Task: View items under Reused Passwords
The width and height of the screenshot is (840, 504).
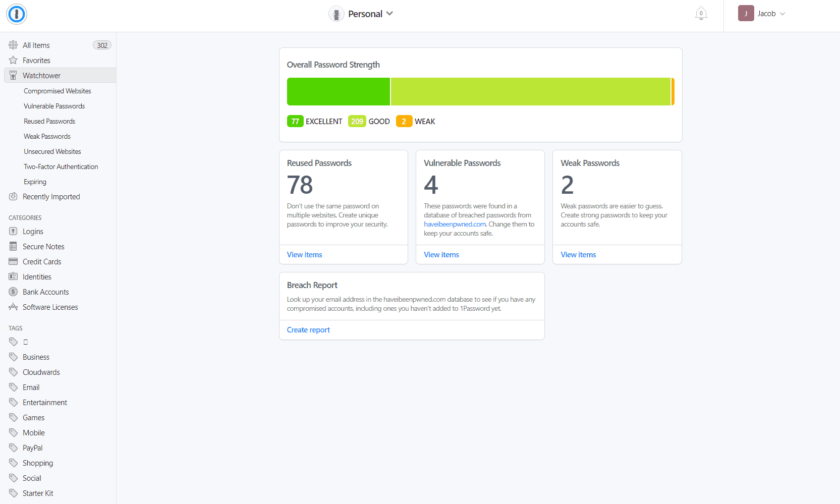Action: 304,255
